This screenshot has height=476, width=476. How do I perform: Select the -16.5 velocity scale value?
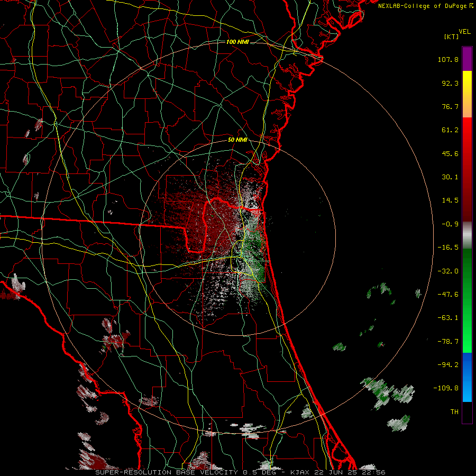[448, 248]
